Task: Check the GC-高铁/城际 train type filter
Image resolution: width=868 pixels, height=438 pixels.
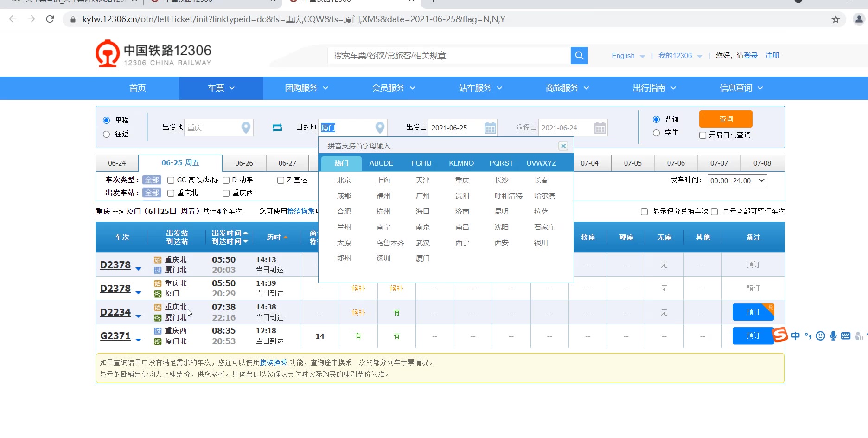Action: [x=171, y=180]
